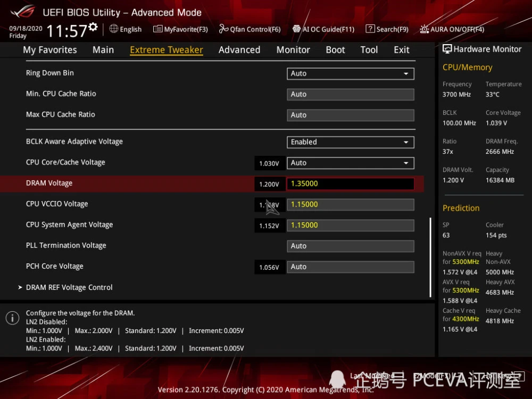
Task: Select PLL Termination Voltage label
Action: tap(66, 245)
